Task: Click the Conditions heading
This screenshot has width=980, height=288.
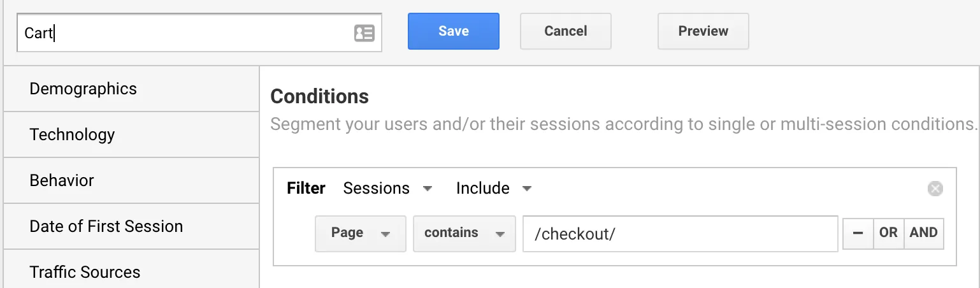Action: point(320,97)
